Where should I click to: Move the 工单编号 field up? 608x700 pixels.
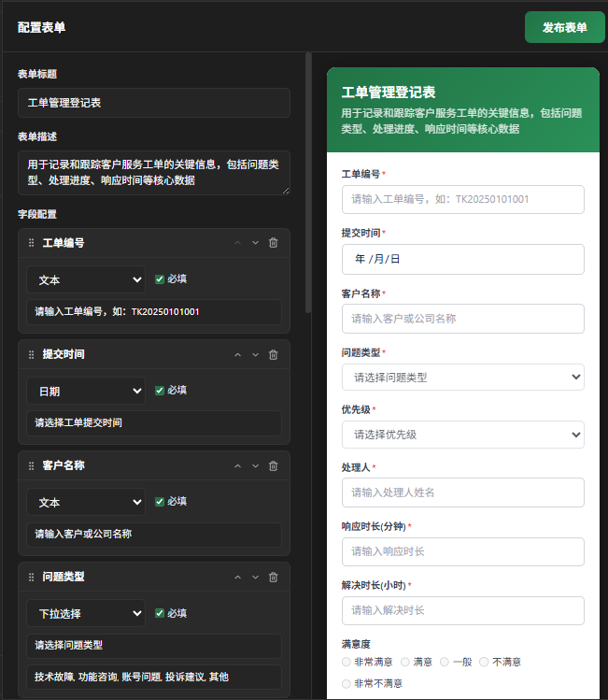[x=238, y=243]
